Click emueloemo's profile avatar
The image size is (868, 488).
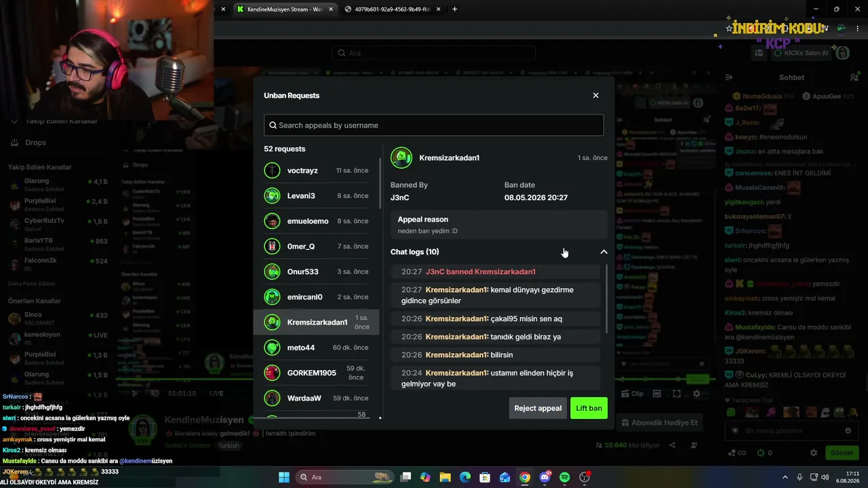pyautogui.click(x=272, y=221)
